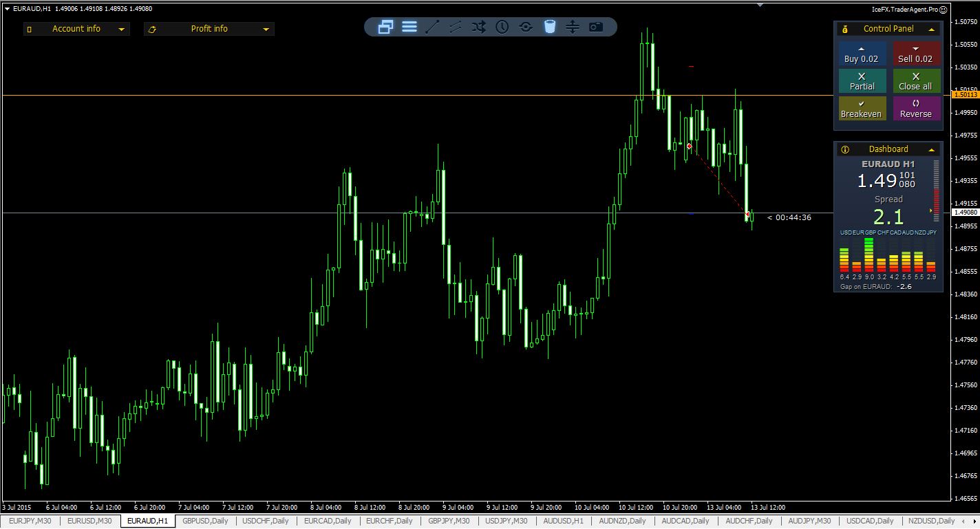This screenshot has height=529, width=980.
Task: Open the AUDCAD,Daily chart tab
Action: coord(685,521)
